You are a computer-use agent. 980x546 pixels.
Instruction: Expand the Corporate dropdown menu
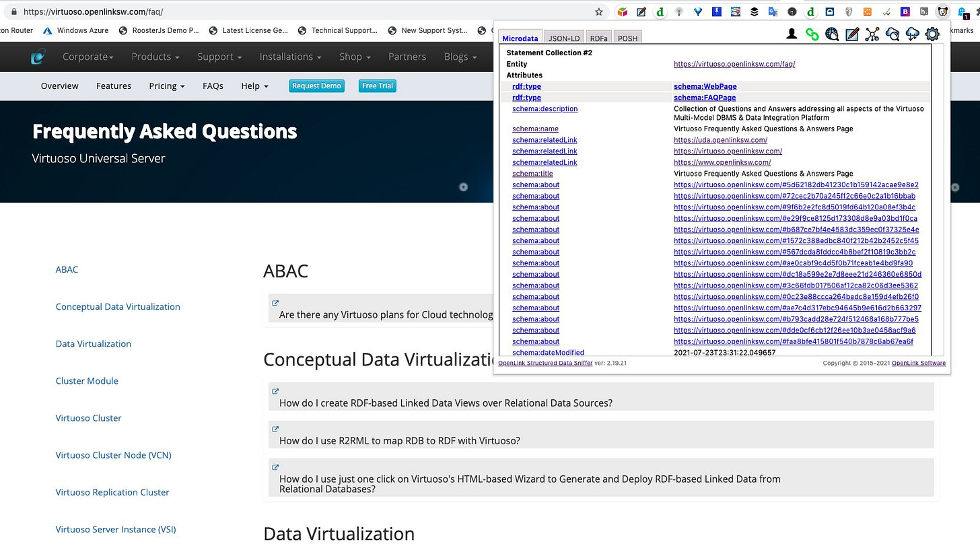coord(88,57)
